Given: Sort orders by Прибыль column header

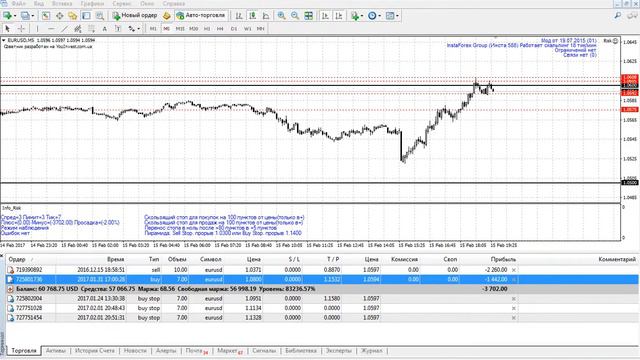Looking at the screenshot, I should tap(503, 259).
